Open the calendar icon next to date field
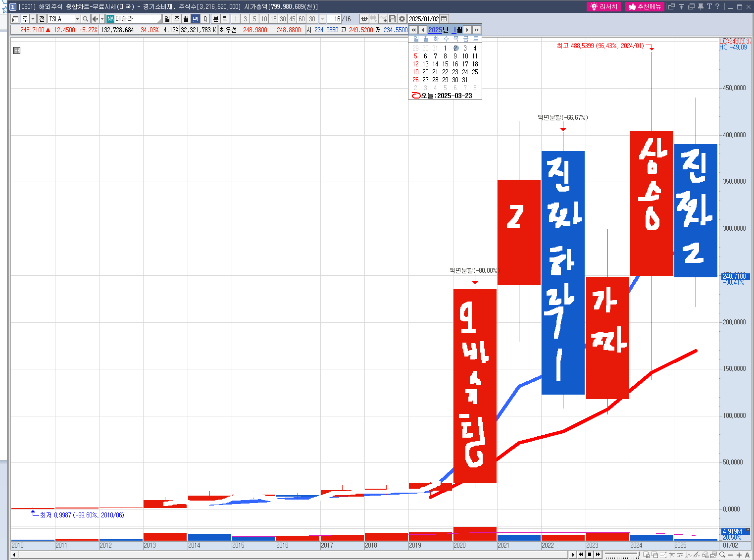The height and width of the screenshot is (560, 754). coord(444,19)
